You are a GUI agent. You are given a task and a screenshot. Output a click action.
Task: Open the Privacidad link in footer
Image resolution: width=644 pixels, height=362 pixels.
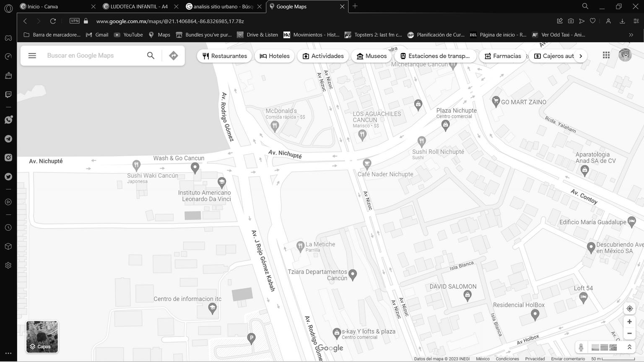535,359
